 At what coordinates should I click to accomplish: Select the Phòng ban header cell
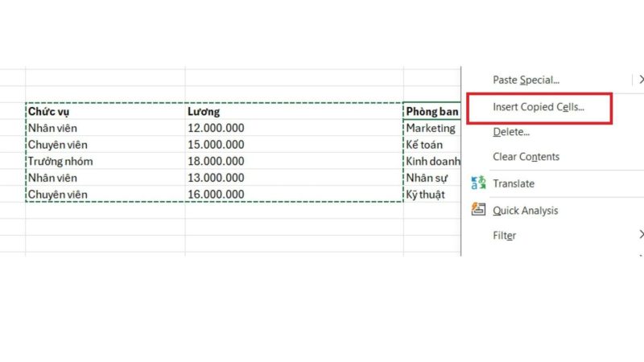point(432,111)
